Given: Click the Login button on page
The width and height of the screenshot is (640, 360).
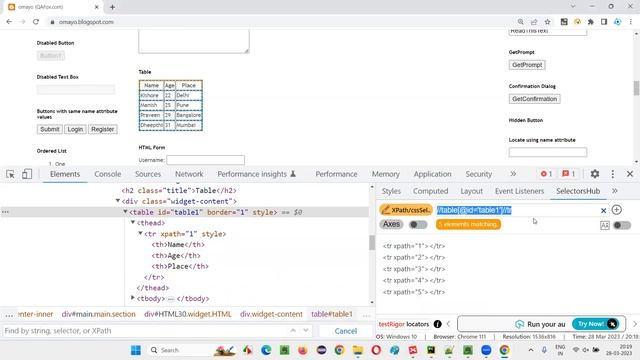Looking at the screenshot, I should (75, 129).
